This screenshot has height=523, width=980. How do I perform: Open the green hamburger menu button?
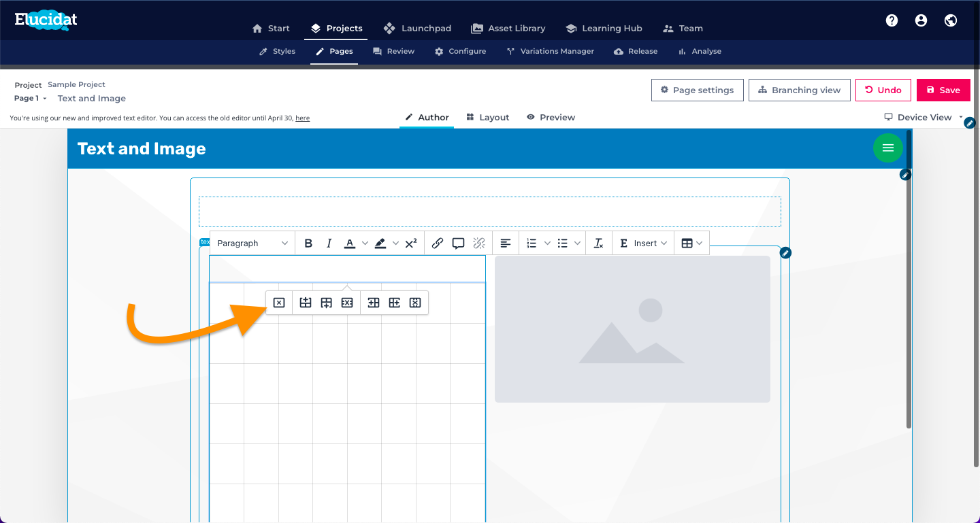(x=888, y=148)
